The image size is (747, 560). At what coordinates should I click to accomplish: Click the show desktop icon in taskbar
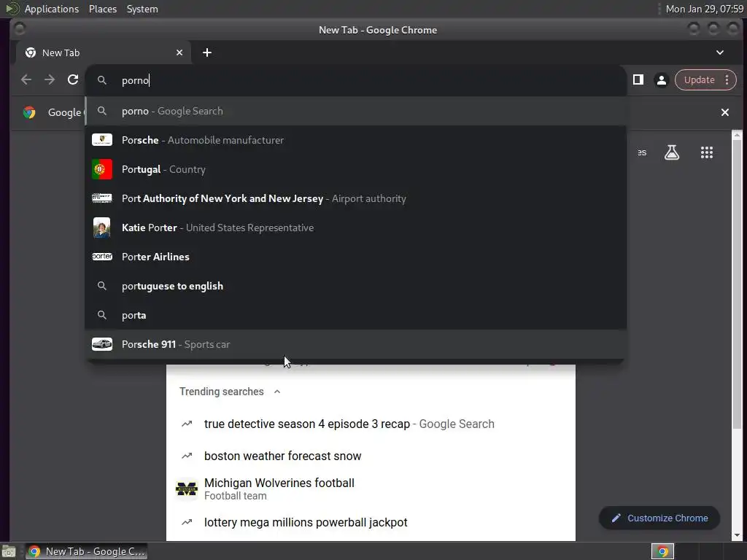coord(9,551)
